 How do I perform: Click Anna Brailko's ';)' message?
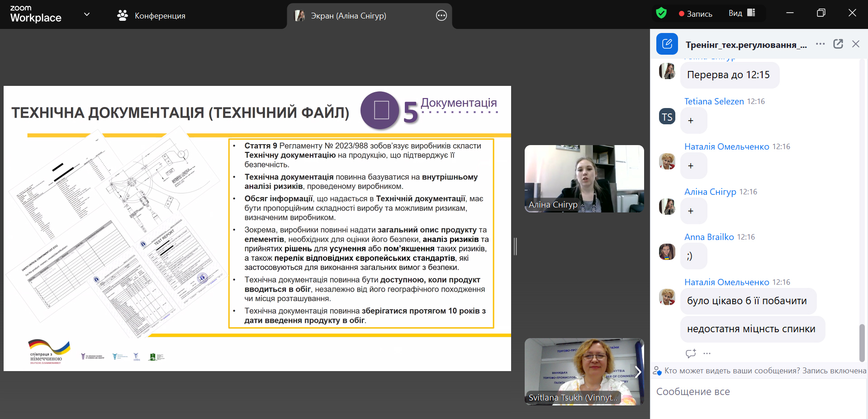point(693,256)
